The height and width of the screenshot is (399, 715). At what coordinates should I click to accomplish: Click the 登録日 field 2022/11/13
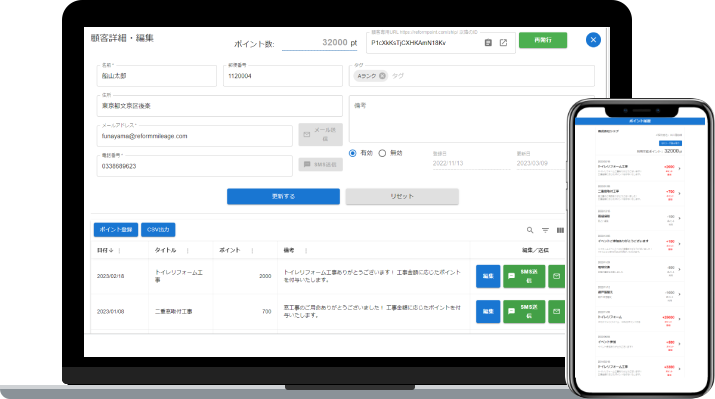[x=471, y=163]
